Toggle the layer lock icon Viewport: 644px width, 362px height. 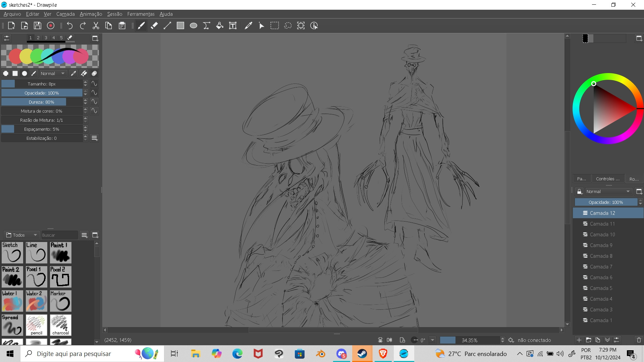coord(579,192)
